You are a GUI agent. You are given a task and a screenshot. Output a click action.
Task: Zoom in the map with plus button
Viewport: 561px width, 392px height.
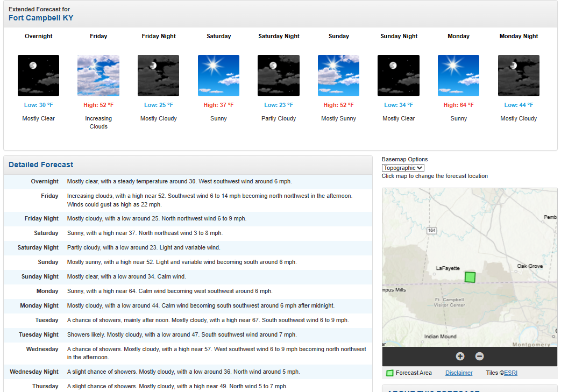coord(460,357)
